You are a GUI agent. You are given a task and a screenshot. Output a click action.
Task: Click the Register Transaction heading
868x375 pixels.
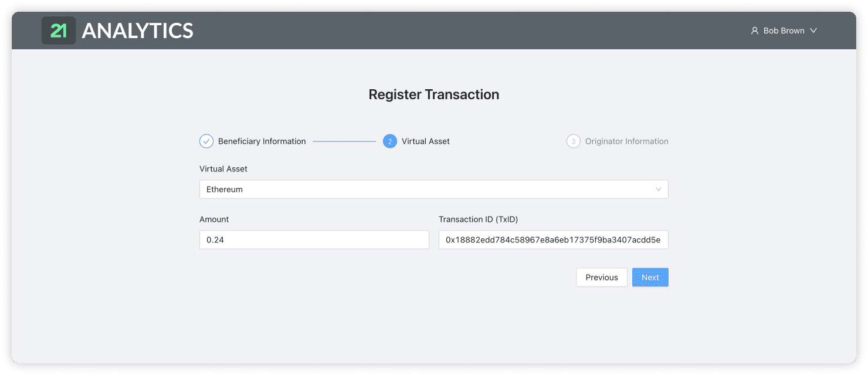[434, 94]
